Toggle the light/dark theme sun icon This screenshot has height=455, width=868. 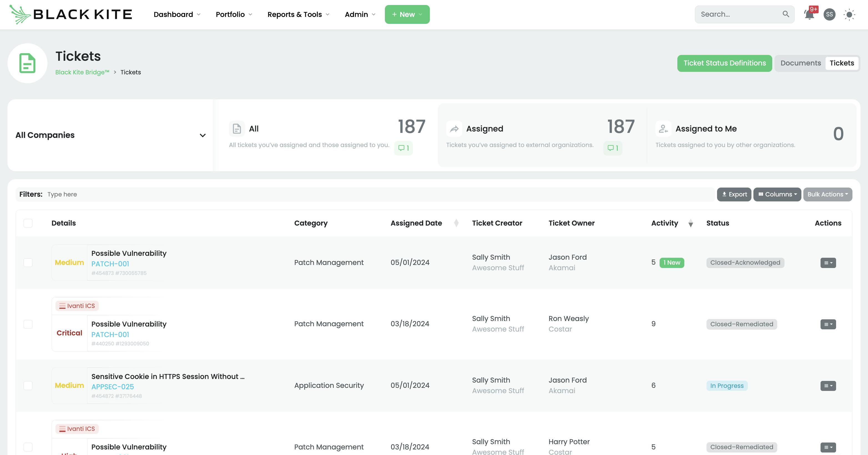(x=849, y=14)
